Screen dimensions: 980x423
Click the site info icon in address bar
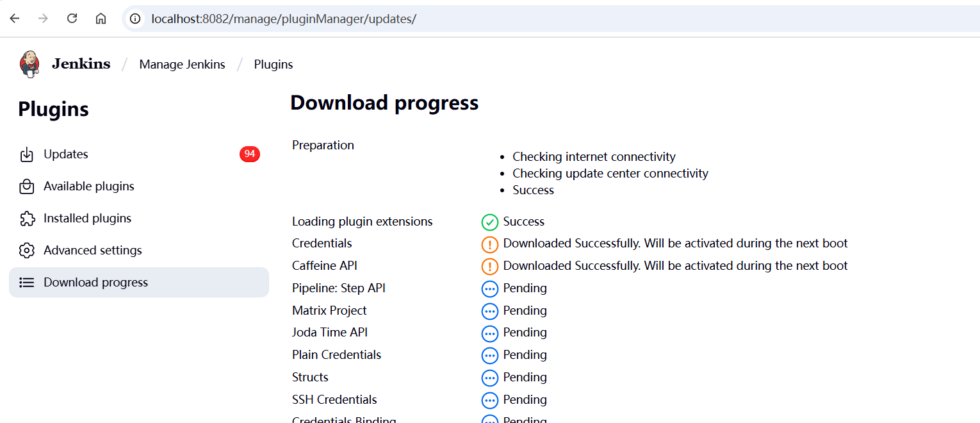(135, 19)
